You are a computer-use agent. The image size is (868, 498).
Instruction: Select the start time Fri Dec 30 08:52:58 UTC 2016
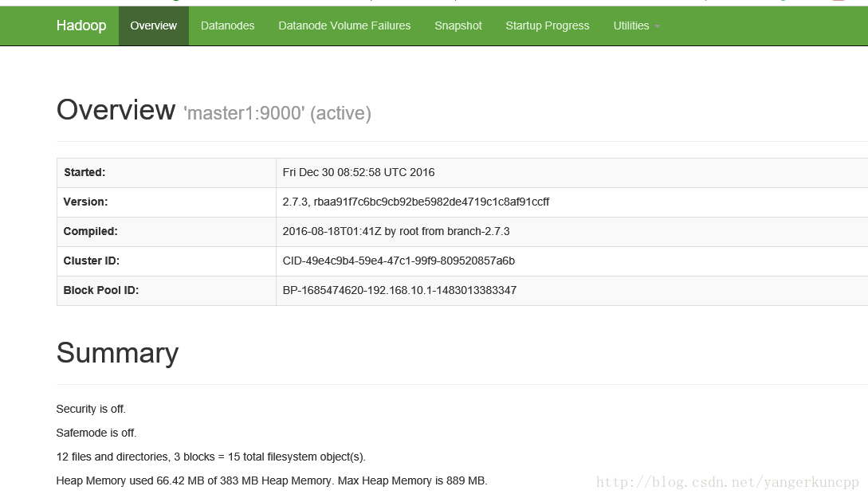(358, 172)
